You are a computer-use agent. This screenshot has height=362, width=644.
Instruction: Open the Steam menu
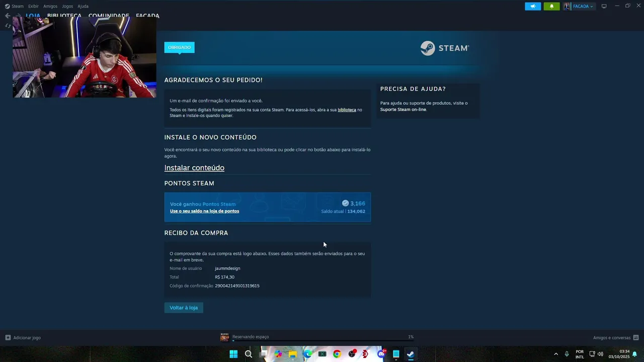[x=14, y=6]
